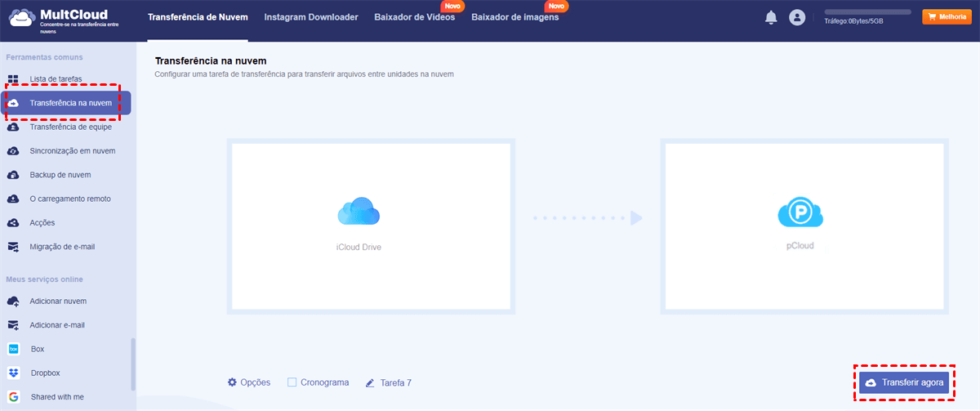This screenshot has width=980, height=411.
Task: Enable the Cronograma checkbox
Action: (x=292, y=382)
